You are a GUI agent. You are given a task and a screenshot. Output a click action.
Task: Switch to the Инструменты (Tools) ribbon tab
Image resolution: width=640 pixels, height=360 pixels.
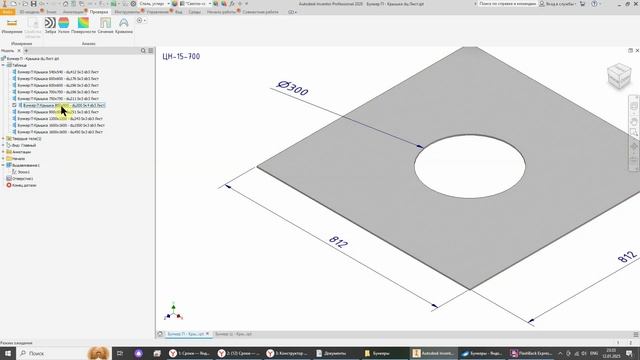coord(127,12)
